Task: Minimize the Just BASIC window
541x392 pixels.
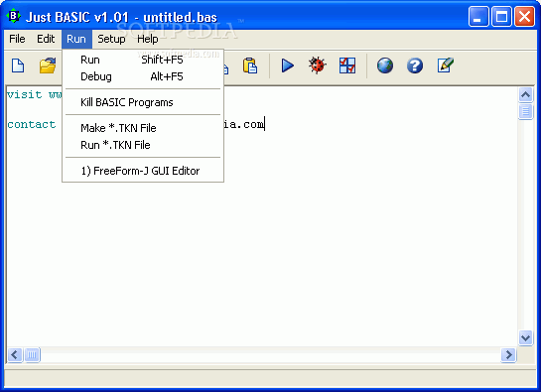Action: click(x=478, y=16)
